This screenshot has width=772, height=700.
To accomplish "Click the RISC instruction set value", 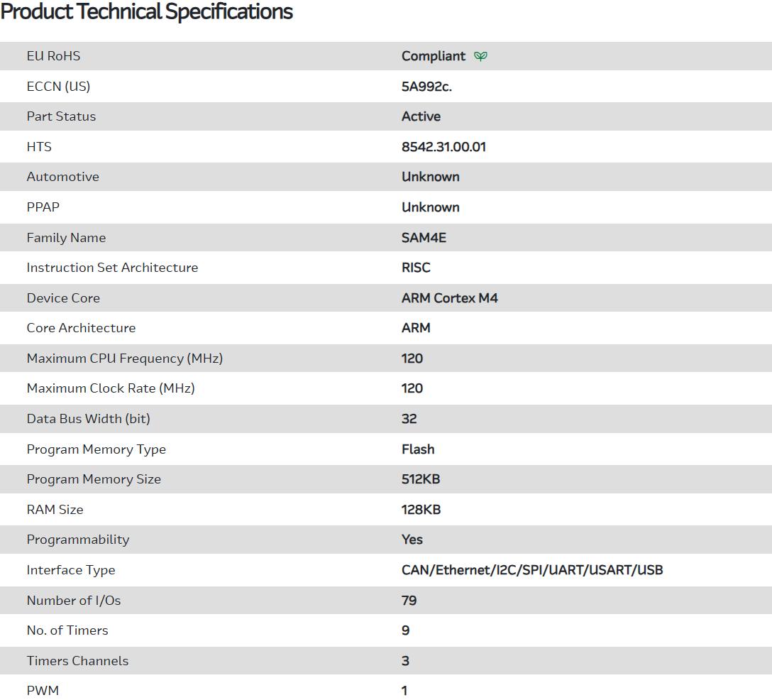I will (416, 268).
